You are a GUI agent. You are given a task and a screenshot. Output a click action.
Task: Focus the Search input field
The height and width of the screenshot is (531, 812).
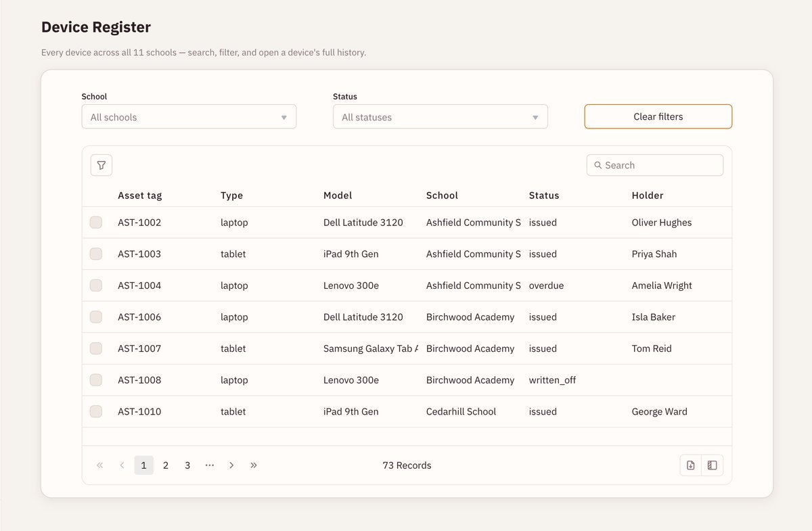click(655, 165)
